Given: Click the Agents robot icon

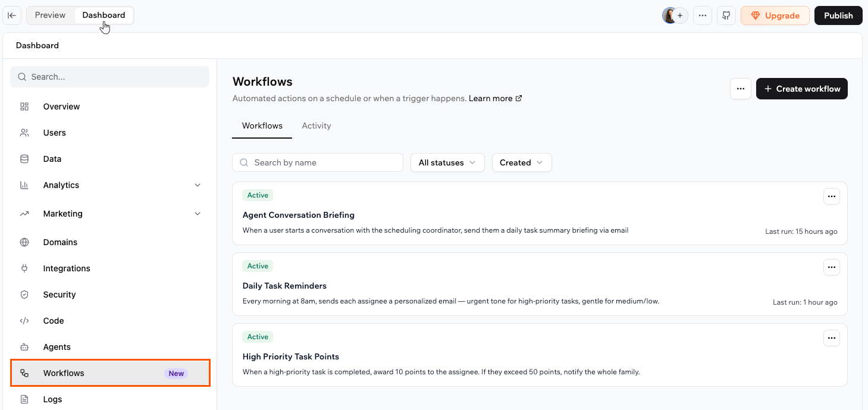Looking at the screenshot, I should pos(24,347).
